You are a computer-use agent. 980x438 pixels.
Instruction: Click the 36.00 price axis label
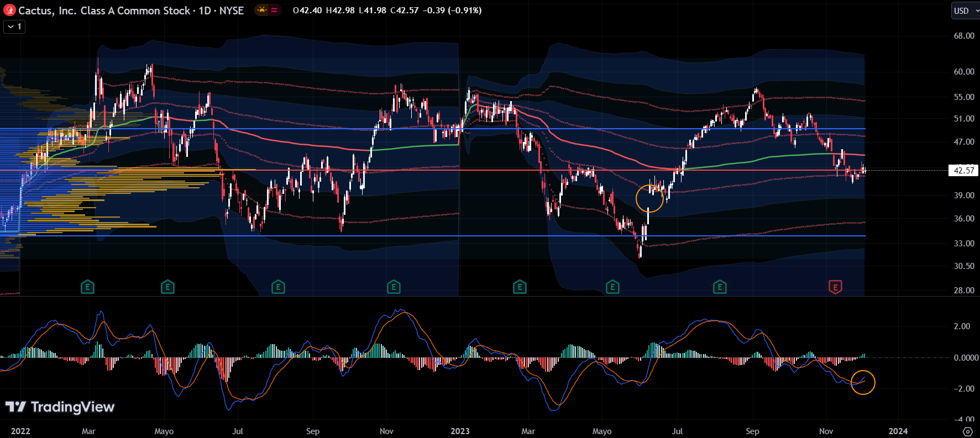964,219
